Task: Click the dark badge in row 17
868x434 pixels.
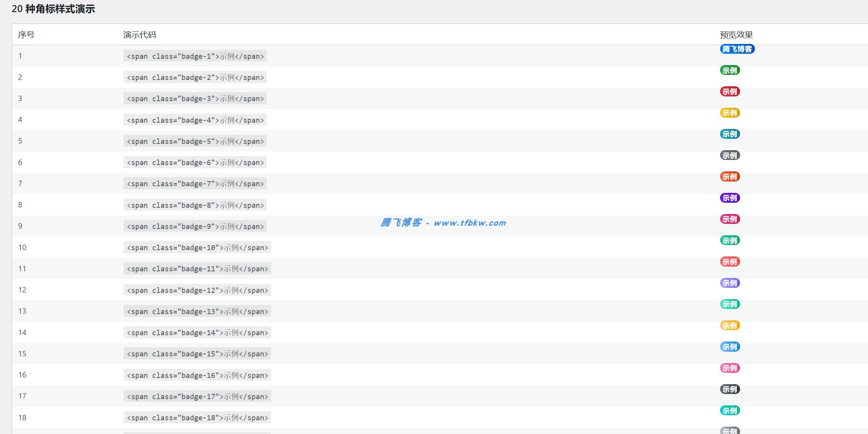Action: tap(729, 389)
